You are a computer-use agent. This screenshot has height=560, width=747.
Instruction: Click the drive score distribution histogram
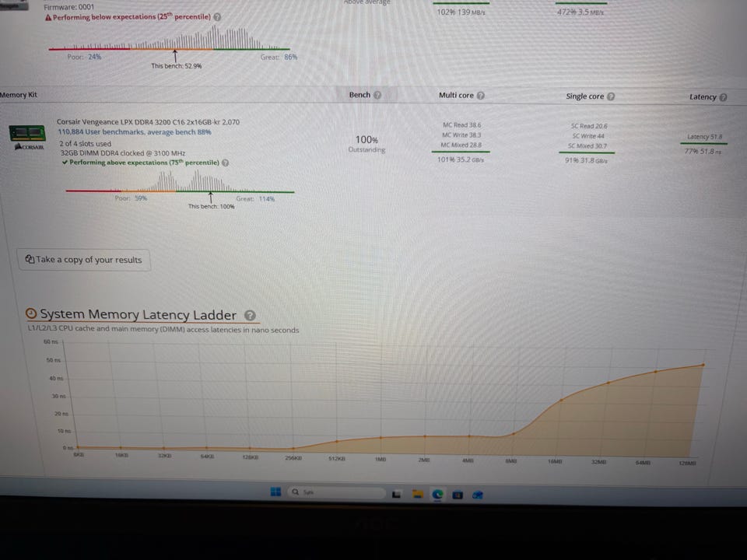pyautogui.click(x=169, y=38)
